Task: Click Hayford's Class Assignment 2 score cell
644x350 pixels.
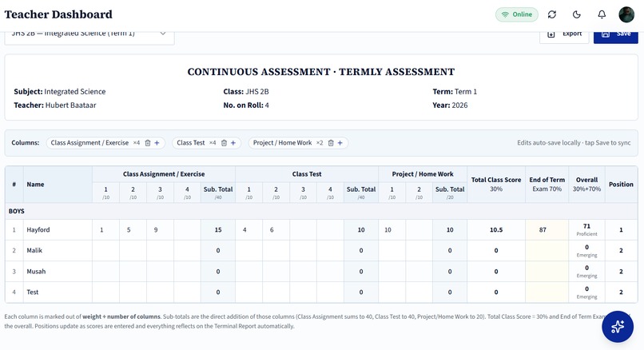Action: 133,229
